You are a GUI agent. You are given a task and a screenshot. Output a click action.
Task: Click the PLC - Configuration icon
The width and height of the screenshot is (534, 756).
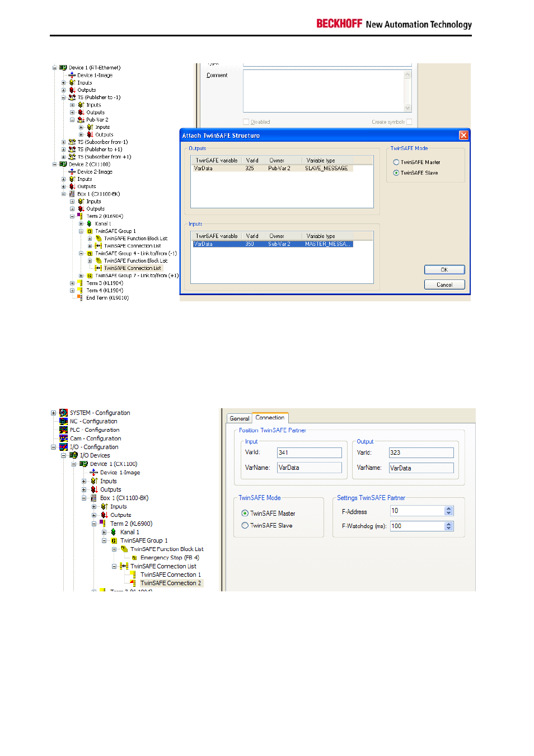coord(64,430)
